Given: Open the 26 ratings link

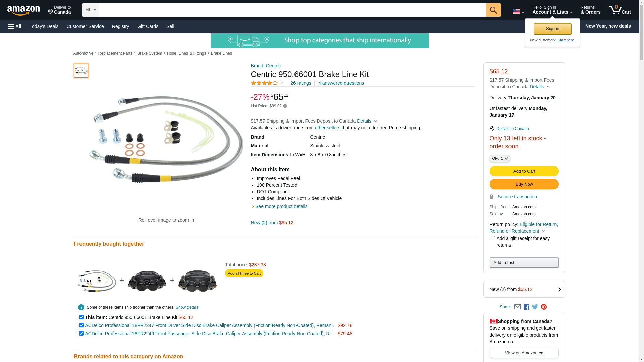Looking at the screenshot, I should coord(301,83).
